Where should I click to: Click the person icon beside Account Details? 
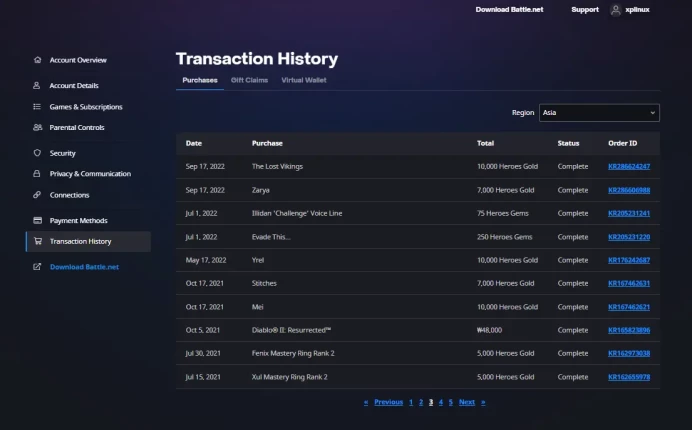pos(37,85)
